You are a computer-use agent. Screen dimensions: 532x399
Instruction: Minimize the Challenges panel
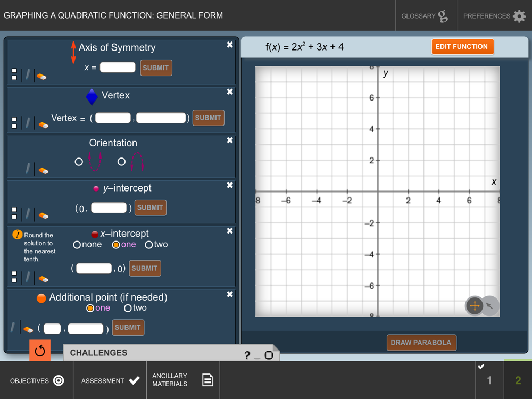pos(257,356)
